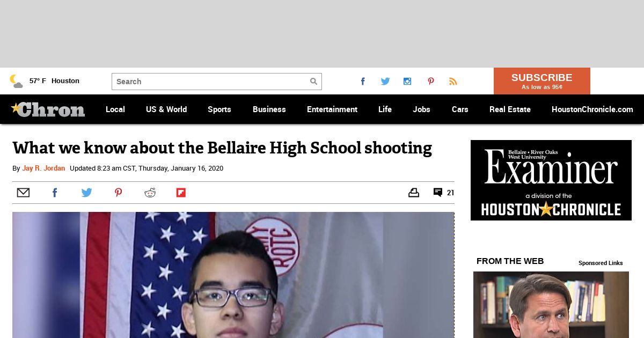Click the Subscribe button
Screen dimensions: 644x338
pyautogui.click(x=541, y=81)
